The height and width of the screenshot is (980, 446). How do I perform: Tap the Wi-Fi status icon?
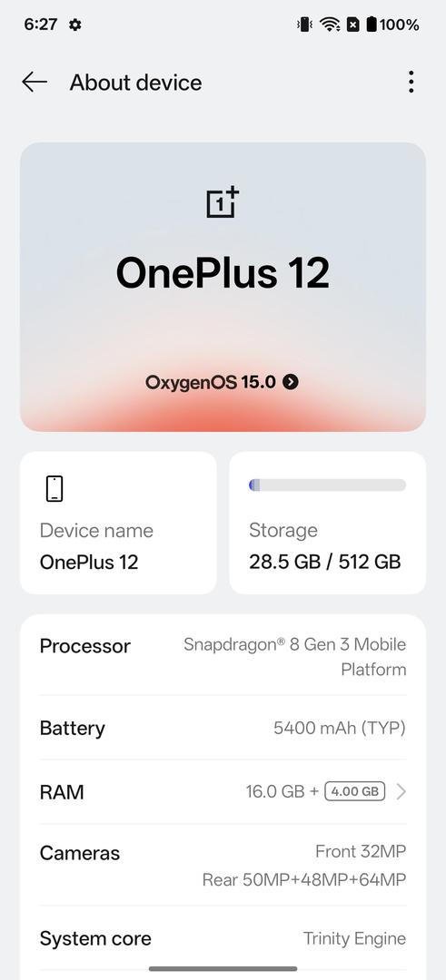(x=329, y=24)
